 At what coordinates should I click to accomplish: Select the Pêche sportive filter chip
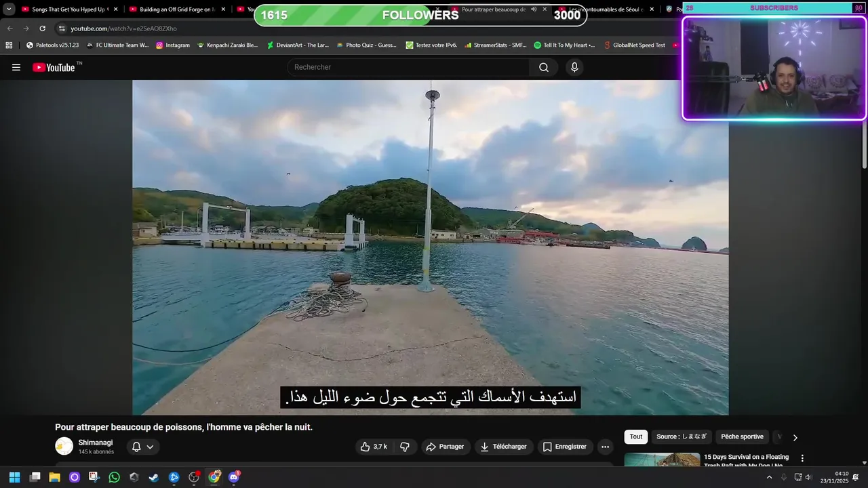742,437
